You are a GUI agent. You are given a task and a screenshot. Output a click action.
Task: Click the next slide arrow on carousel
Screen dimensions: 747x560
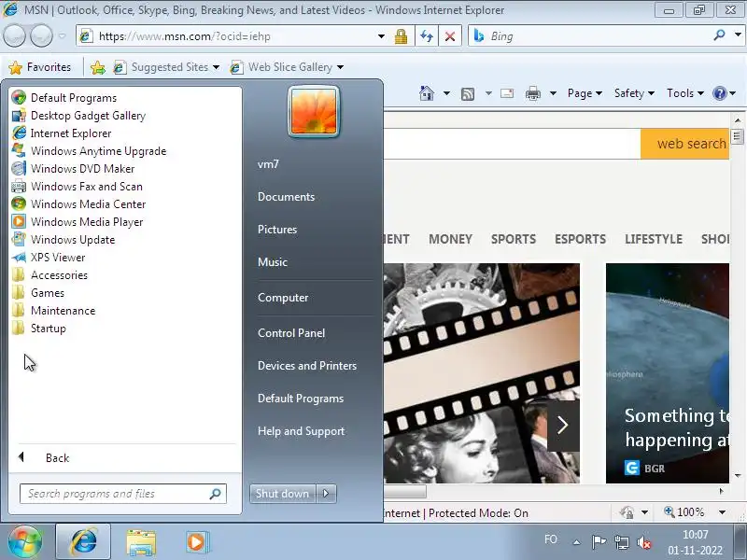click(563, 426)
